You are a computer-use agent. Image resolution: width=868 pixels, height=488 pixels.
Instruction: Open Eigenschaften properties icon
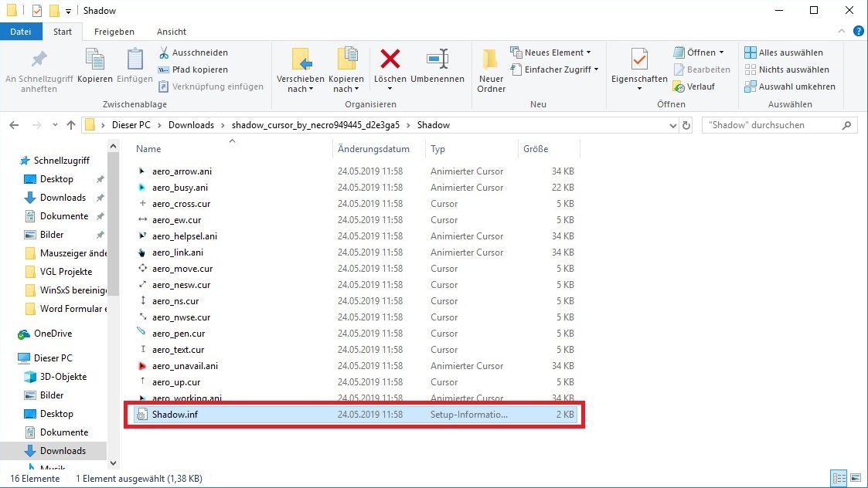(x=639, y=59)
